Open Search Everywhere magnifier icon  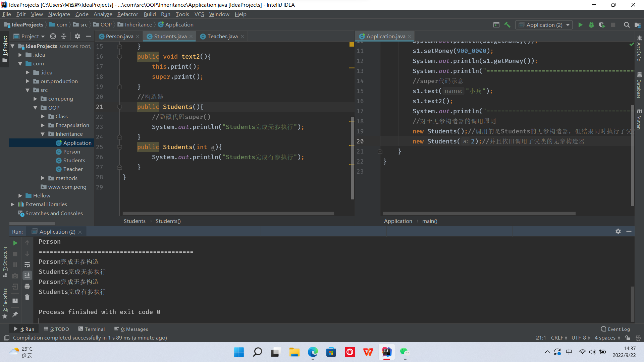[627, 25]
